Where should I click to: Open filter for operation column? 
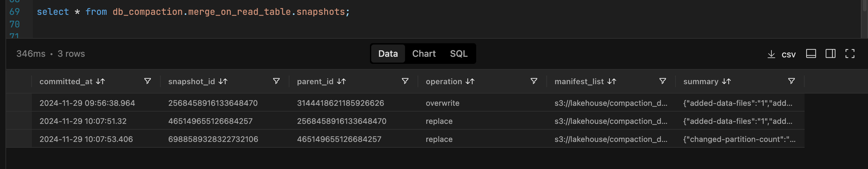tap(534, 81)
